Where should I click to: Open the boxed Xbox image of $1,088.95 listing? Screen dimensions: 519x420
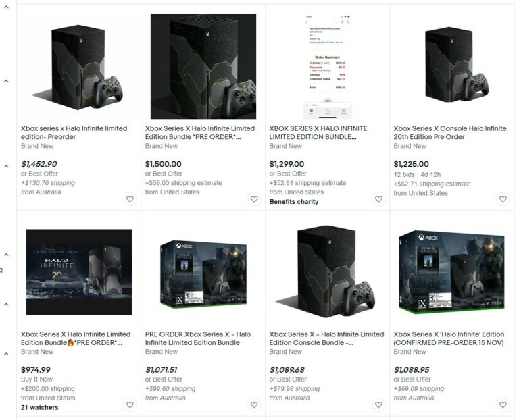(452, 272)
